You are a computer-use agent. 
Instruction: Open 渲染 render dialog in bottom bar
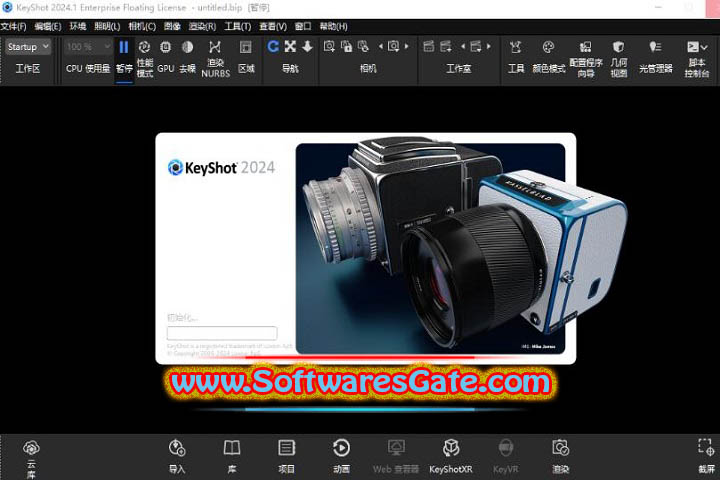[561, 457]
